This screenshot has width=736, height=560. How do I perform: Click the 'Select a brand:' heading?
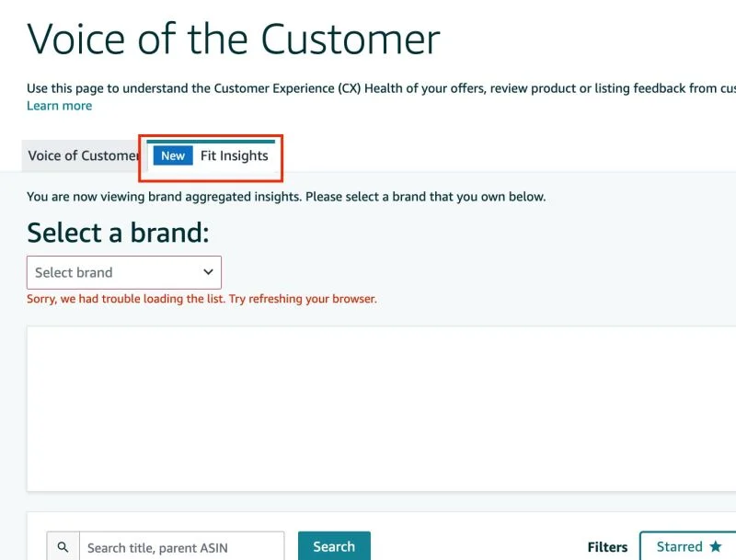pos(118,233)
